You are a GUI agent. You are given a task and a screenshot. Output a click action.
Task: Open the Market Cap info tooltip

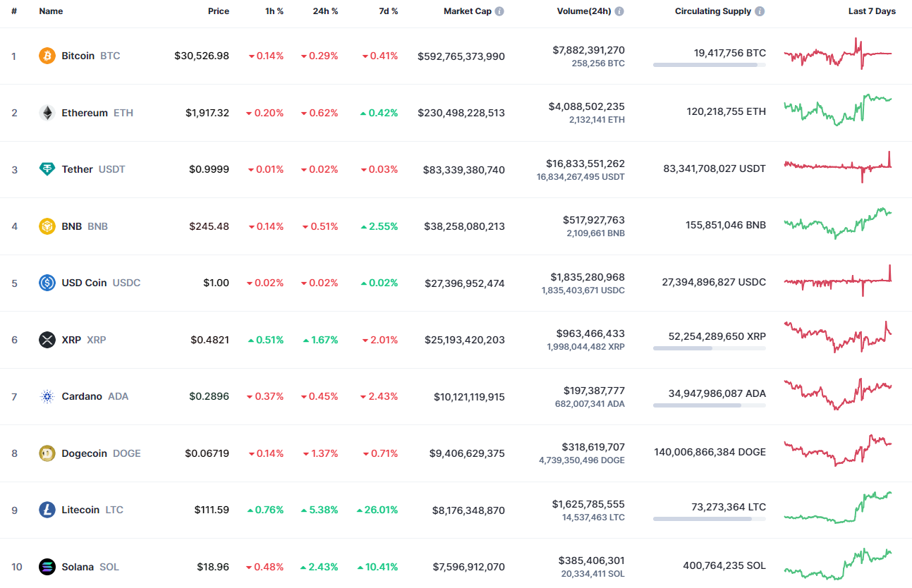[x=499, y=11]
